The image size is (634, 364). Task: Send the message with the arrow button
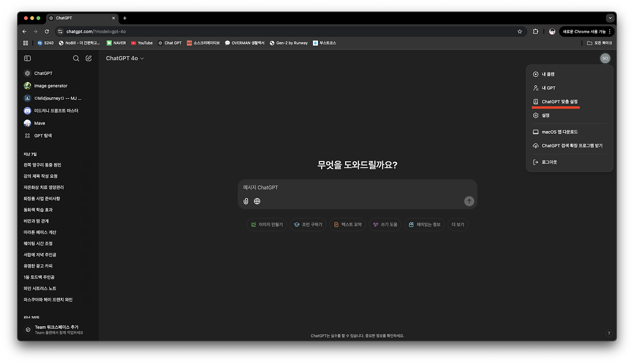[469, 201]
